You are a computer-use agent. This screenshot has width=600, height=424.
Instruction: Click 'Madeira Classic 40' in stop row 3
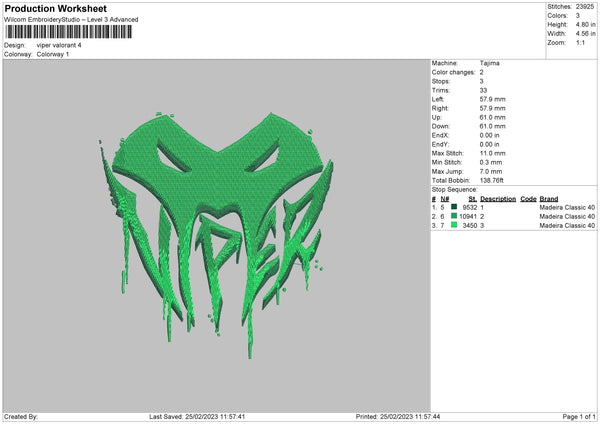coord(567,226)
